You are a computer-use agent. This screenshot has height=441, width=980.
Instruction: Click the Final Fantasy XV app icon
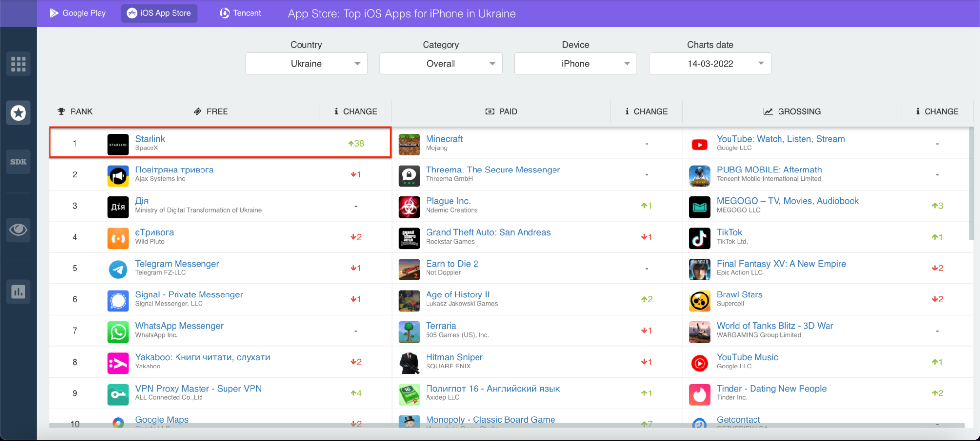(700, 269)
